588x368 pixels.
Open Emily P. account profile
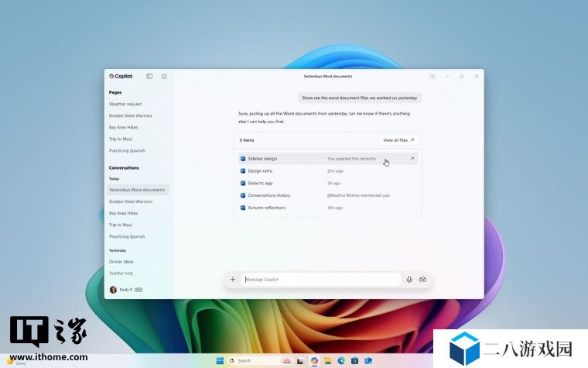click(x=125, y=290)
